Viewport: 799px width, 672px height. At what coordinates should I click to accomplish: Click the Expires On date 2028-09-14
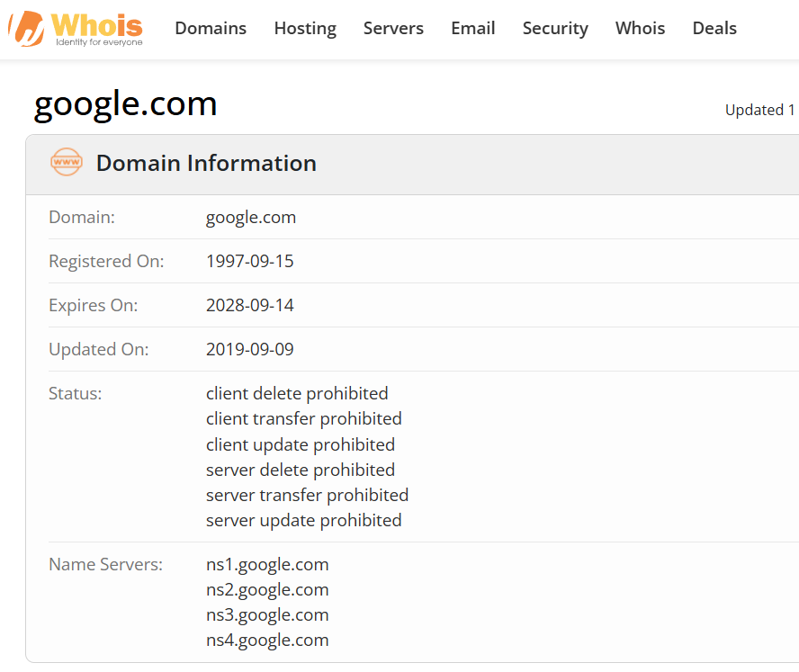249,305
